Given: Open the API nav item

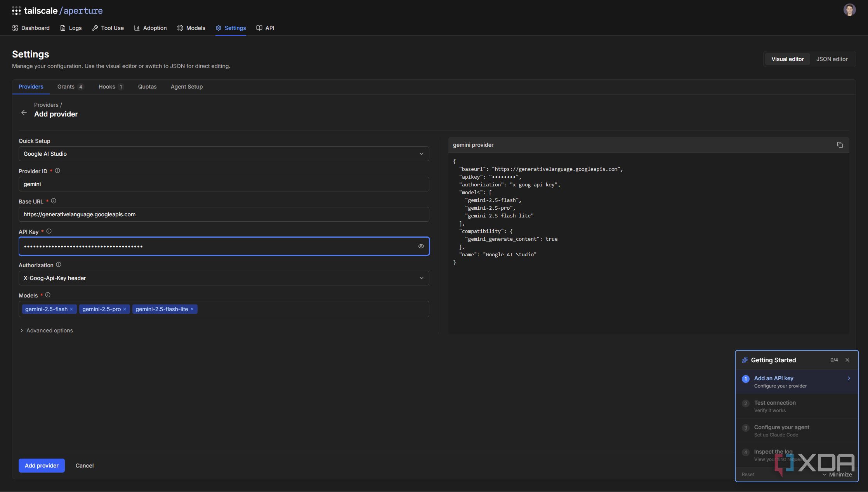Looking at the screenshot, I should [x=266, y=28].
